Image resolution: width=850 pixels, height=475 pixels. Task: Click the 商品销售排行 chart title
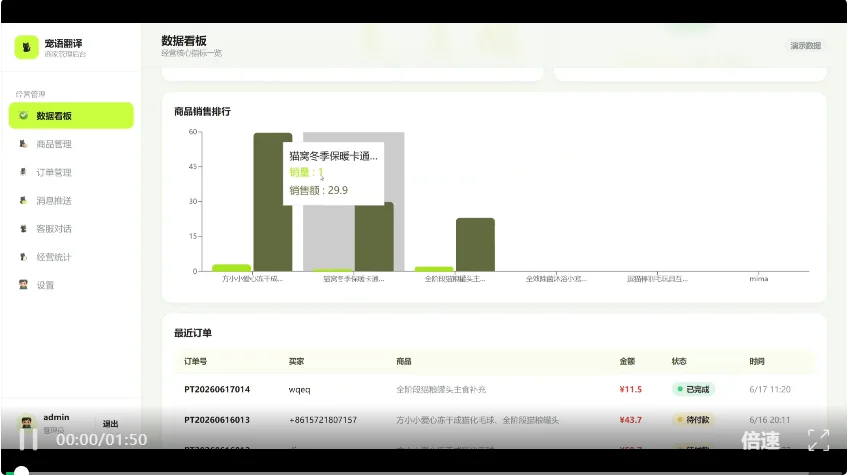coord(202,111)
